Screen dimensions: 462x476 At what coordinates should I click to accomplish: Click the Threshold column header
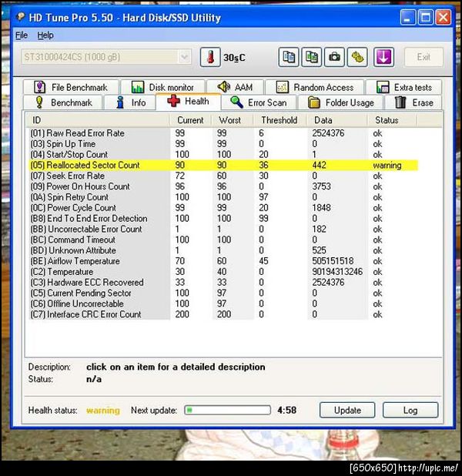coord(280,120)
